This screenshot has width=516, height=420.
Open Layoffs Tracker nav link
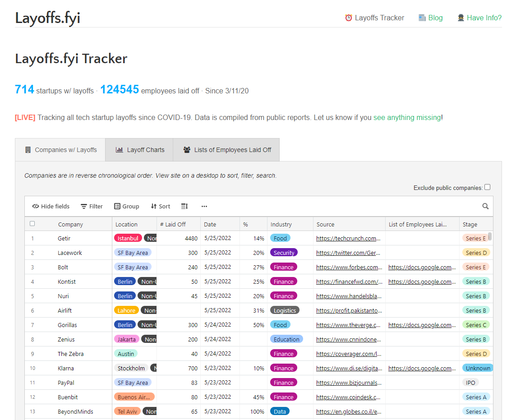(374, 18)
